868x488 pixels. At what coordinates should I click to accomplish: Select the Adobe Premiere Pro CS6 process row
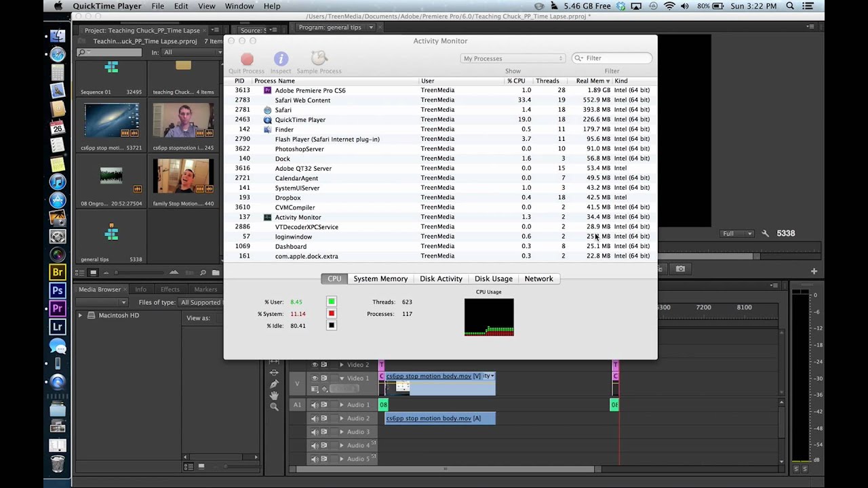[440, 90]
